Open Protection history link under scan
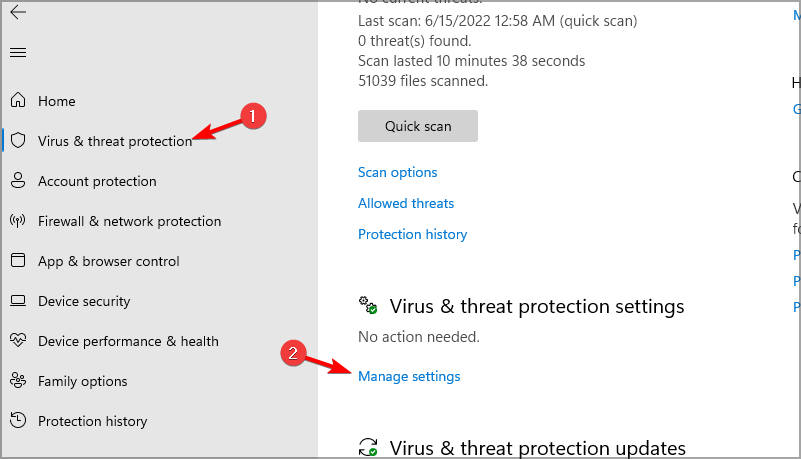801x459 pixels. [412, 234]
